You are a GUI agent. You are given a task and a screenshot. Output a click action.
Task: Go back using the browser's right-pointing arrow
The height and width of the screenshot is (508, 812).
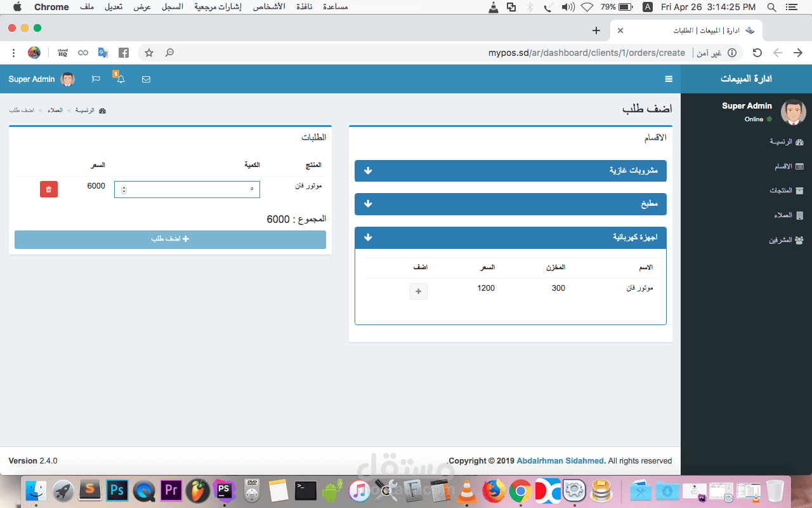click(x=798, y=53)
